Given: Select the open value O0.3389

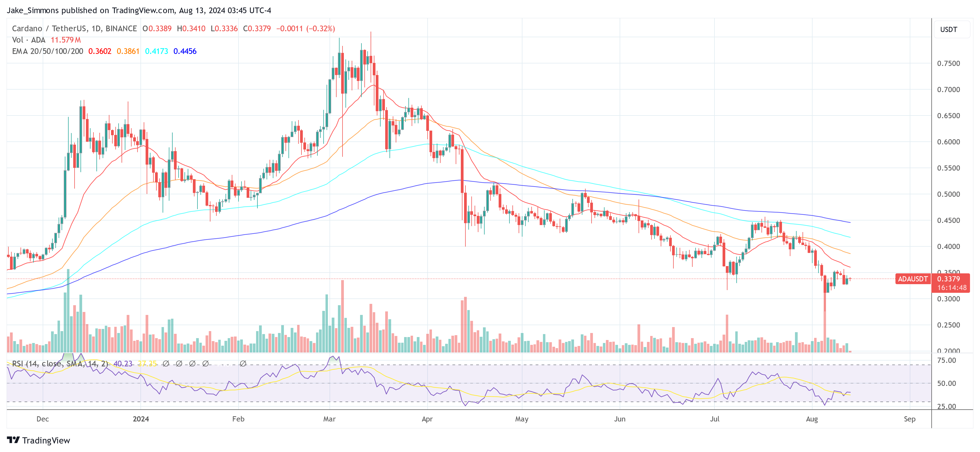Looking at the screenshot, I should pyautogui.click(x=157, y=29).
